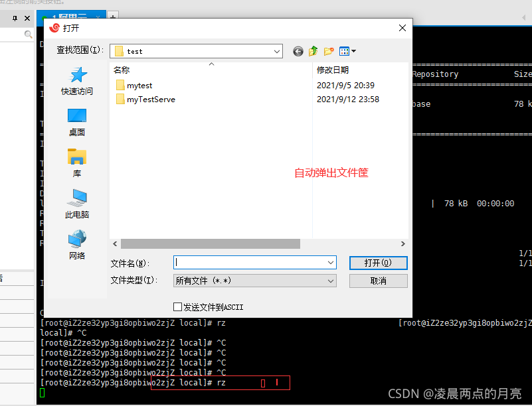Select Libraries (库) in sidebar
Screen dimensions: 532x406
pyautogui.click(x=77, y=163)
